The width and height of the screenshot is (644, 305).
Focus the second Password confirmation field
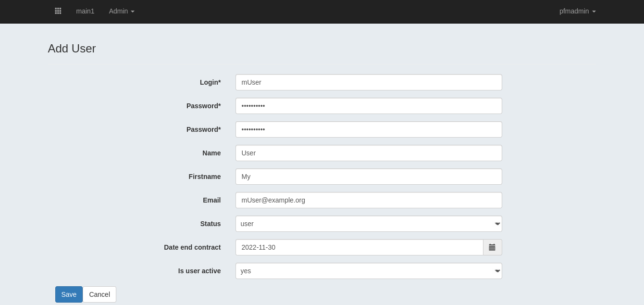369,129
